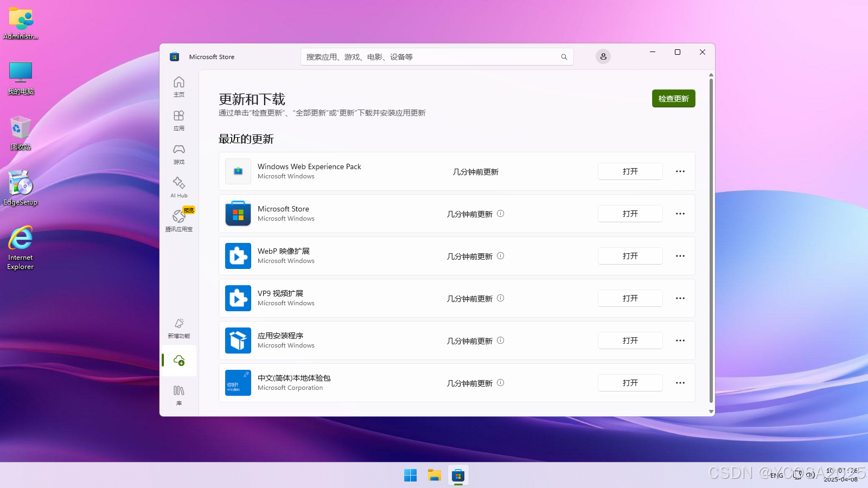Click the Store window vertical scrollbar
The image size is (868, 488).
[711, 241]
